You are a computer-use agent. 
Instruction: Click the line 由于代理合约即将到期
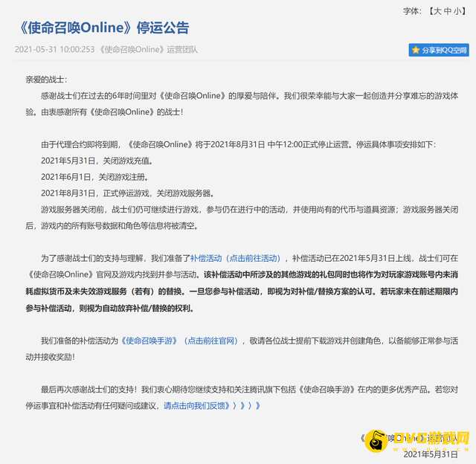pyautogui.click(x=80, y=144)
